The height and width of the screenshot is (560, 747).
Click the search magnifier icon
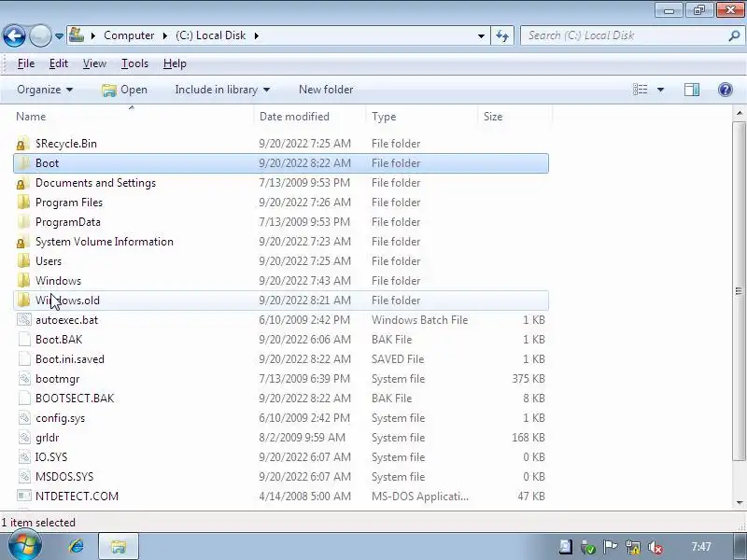click(734, 35)
